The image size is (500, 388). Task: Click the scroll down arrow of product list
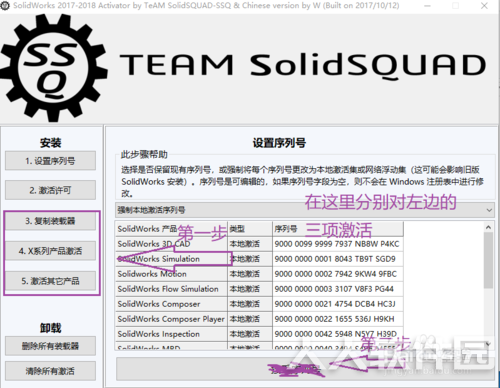(488, 343)
